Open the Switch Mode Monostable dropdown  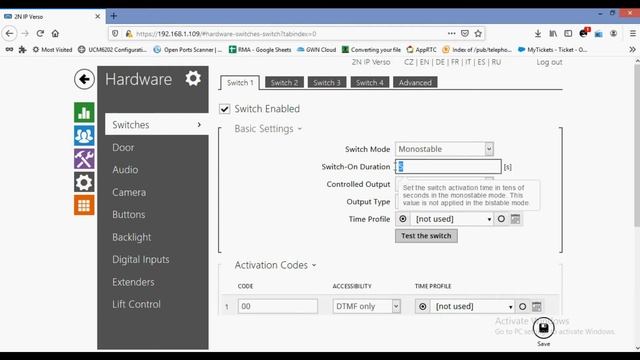(x=444, y=149)
